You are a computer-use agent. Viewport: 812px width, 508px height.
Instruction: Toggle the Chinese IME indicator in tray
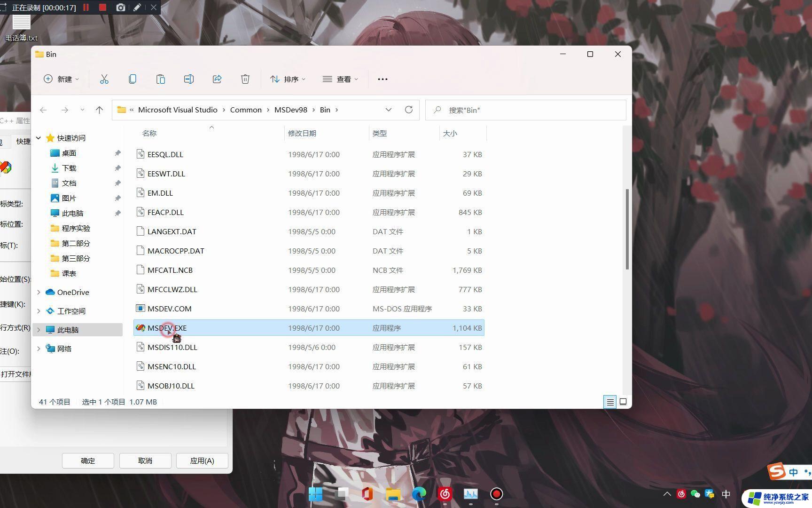pyautogui.click(x=726, y=494)
